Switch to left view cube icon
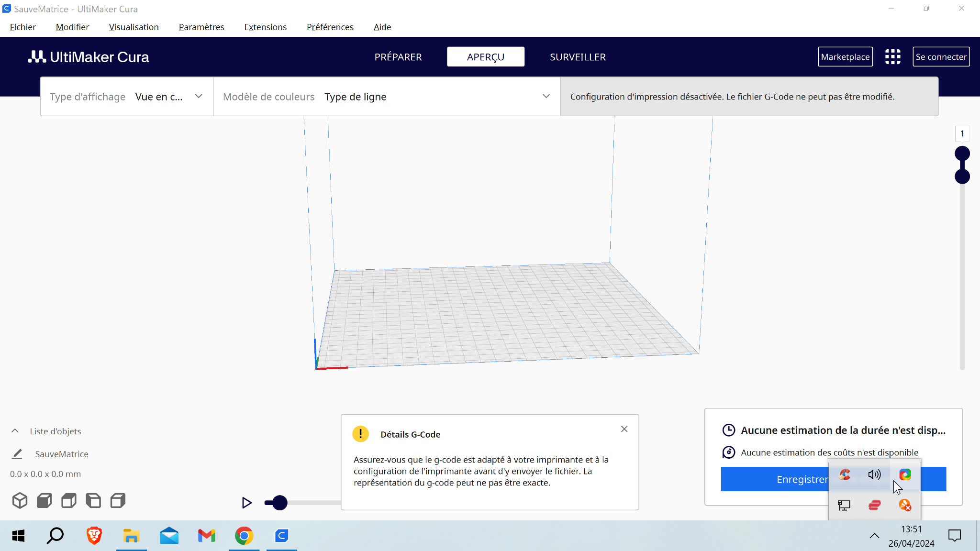Viewport: 980px width, 551px height. pyautogui.click(x=93, y=501)
